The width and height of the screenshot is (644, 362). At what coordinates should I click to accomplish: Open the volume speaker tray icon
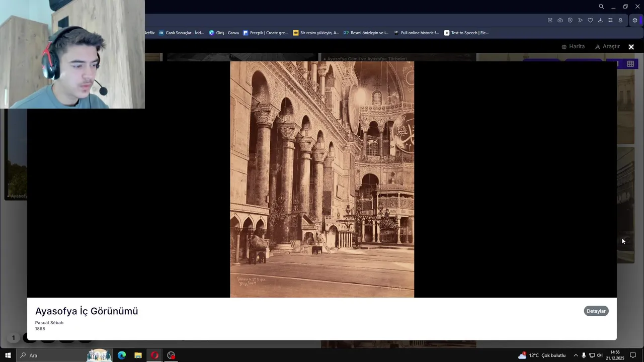click(600, 355)
